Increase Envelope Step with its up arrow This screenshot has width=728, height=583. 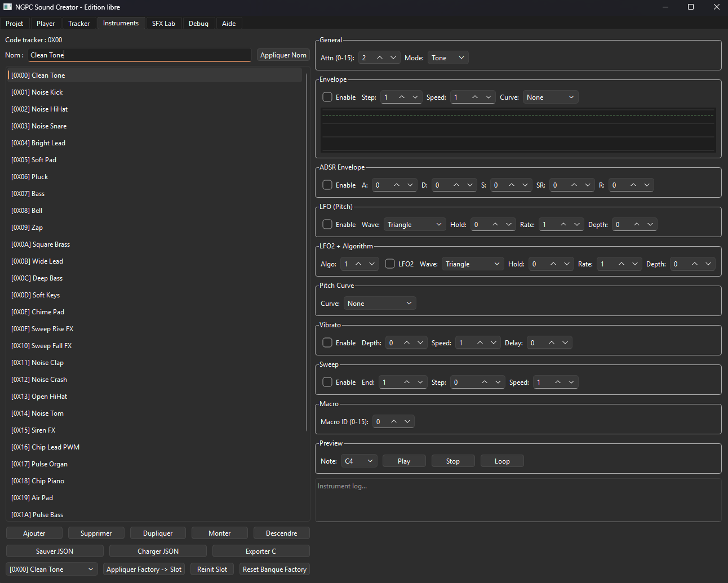402,97
